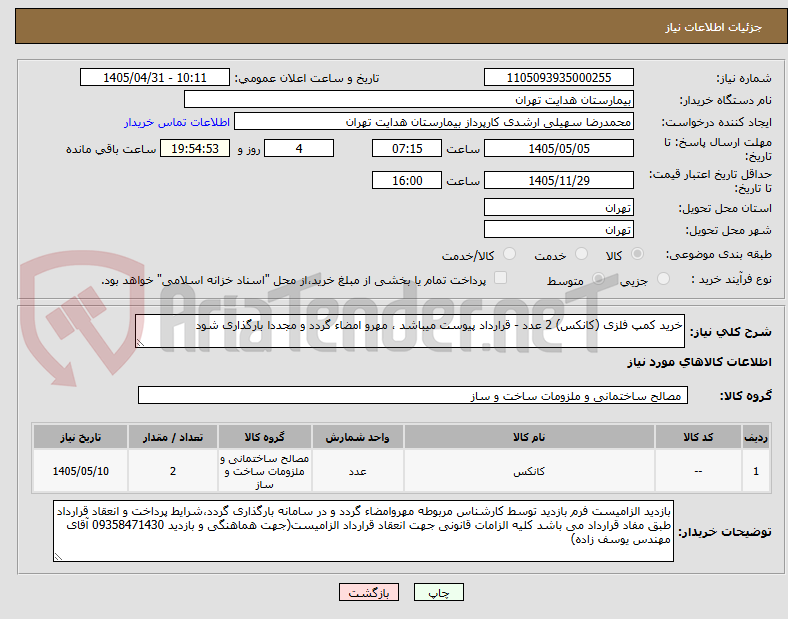Select the خدمت radio button

coord(581,254)
